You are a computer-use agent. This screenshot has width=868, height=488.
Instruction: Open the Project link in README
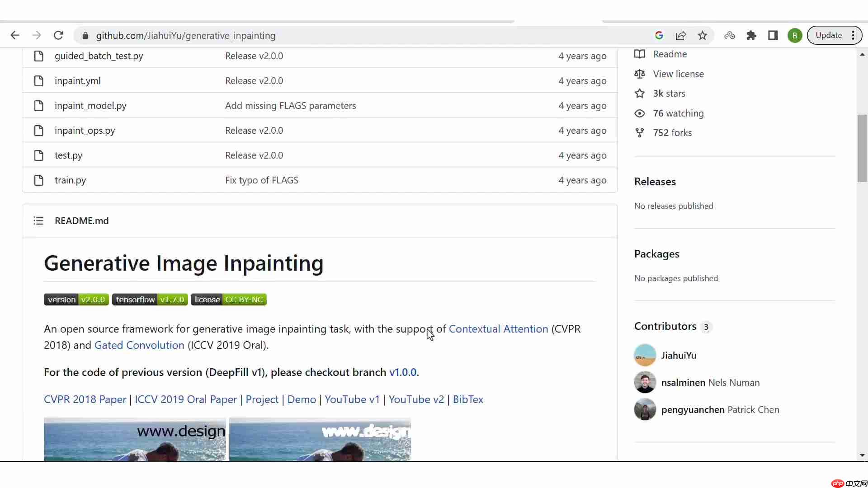coord(262,399)
